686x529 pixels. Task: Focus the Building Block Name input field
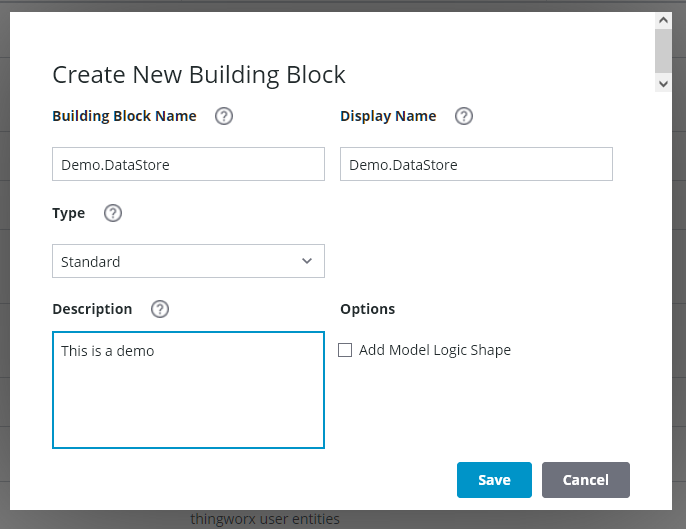point(188,165)
